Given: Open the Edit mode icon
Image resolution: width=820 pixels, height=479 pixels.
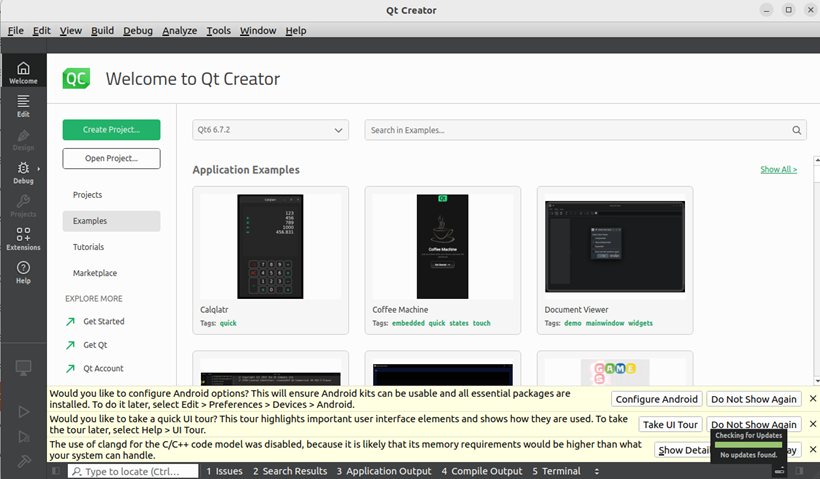Looking at the screenshot, I should tap(23, 106).
